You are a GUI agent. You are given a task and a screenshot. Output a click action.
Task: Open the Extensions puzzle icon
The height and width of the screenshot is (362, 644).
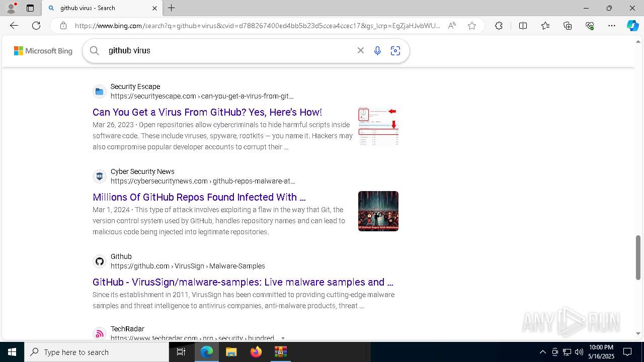(499, 26)
